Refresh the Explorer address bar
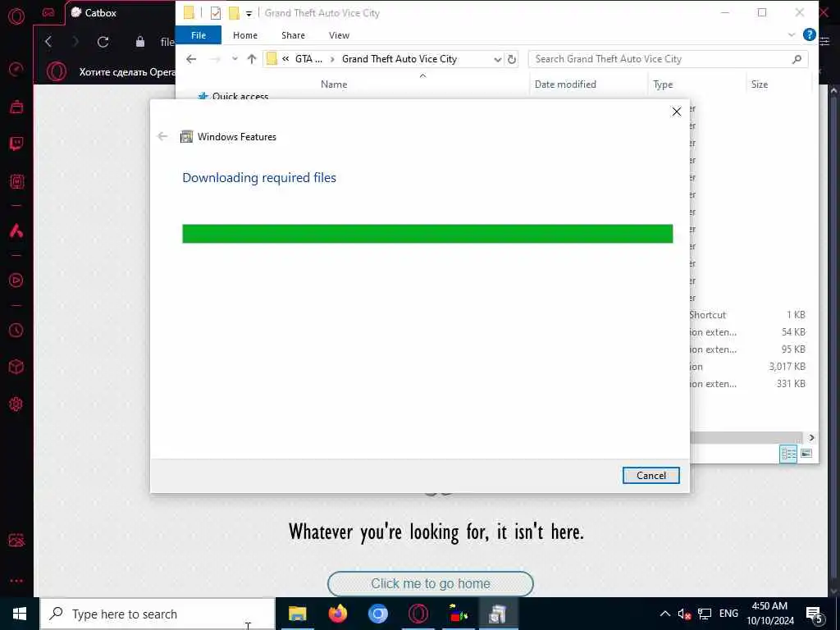The image size is (840, 630). [512, 59]
